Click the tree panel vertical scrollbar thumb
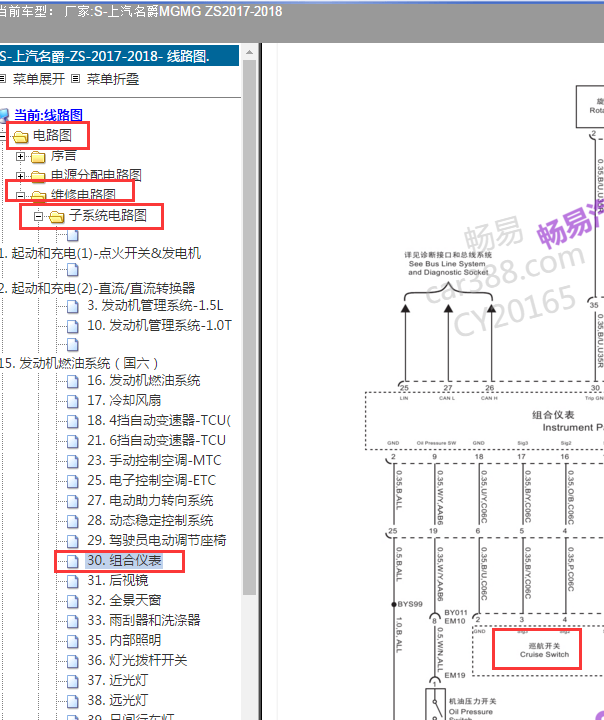The height and width of the screenshot is (720, 604). (x=249, y=327)
